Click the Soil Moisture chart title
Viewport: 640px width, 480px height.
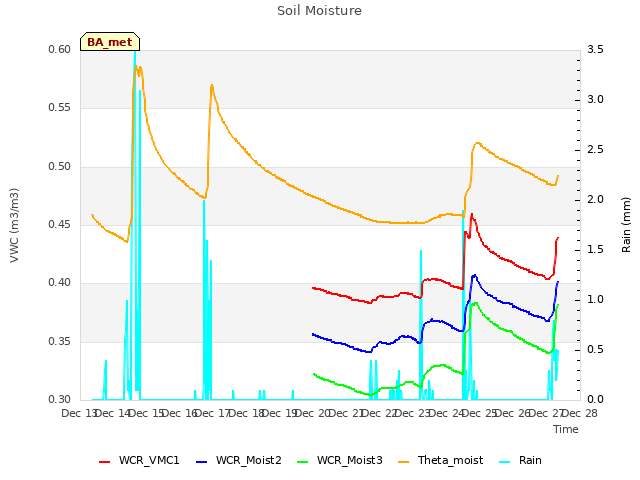pos(319,11)
